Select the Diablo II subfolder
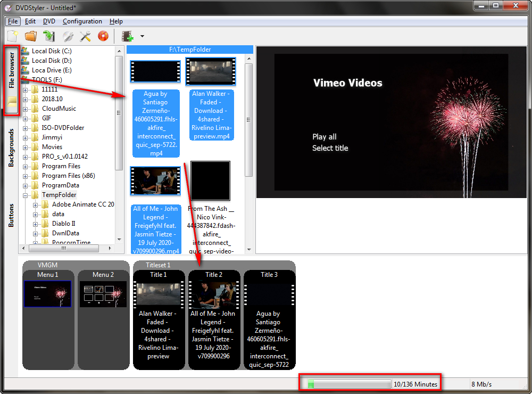The height and width of the screenshot is (394, 532). point(63,224)
